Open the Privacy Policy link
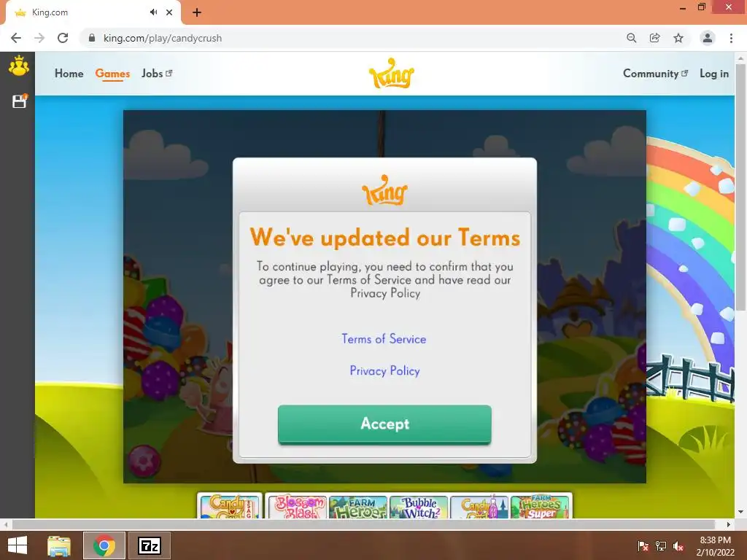 click(385, 371)
